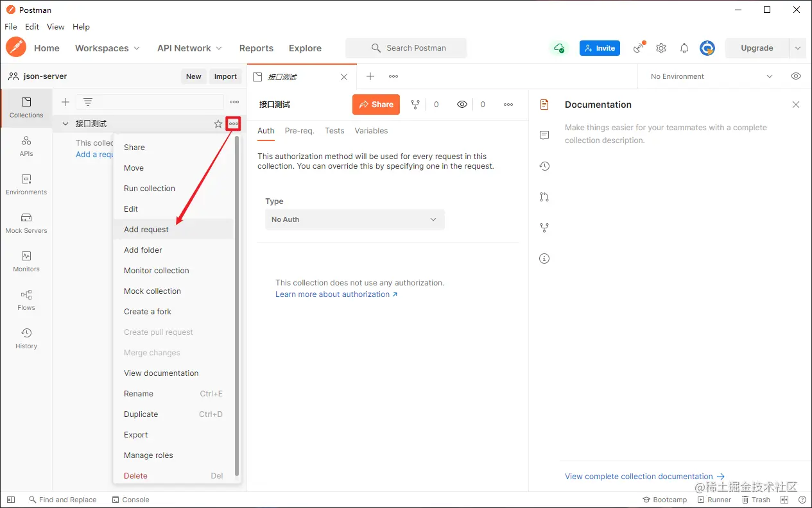Star the 接口测试 collection
The image size is (812, 508).
click(x=218, y=124)
